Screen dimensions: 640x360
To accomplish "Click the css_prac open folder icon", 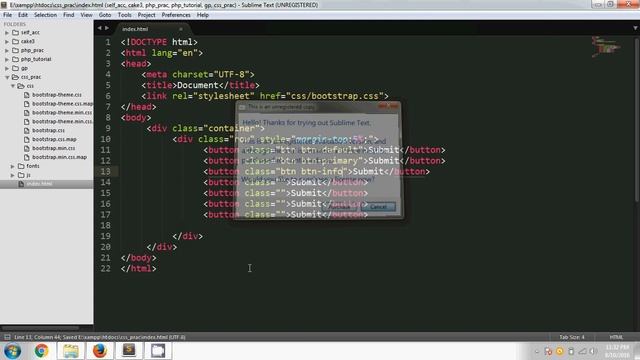I will click(x=16, y=77).
